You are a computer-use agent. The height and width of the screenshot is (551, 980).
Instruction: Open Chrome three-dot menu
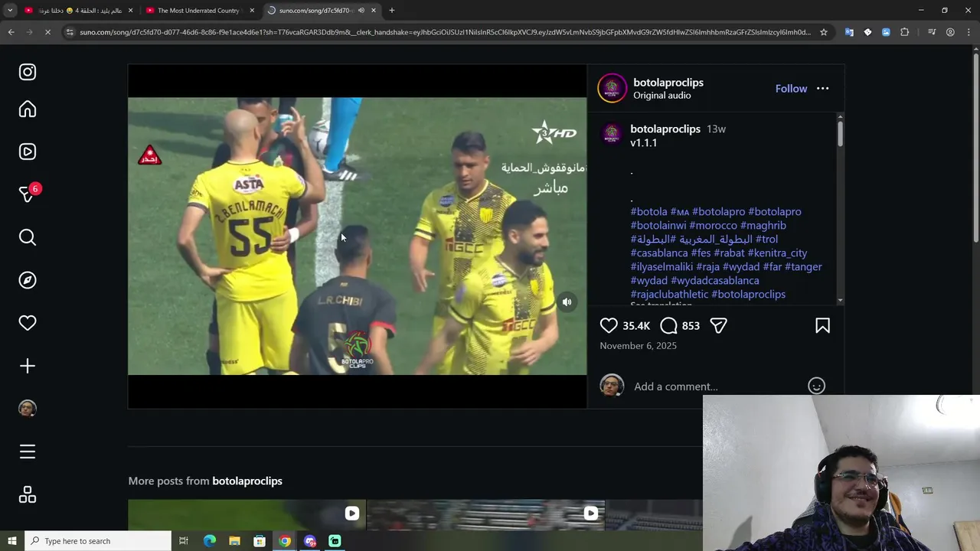click(968, 32)
